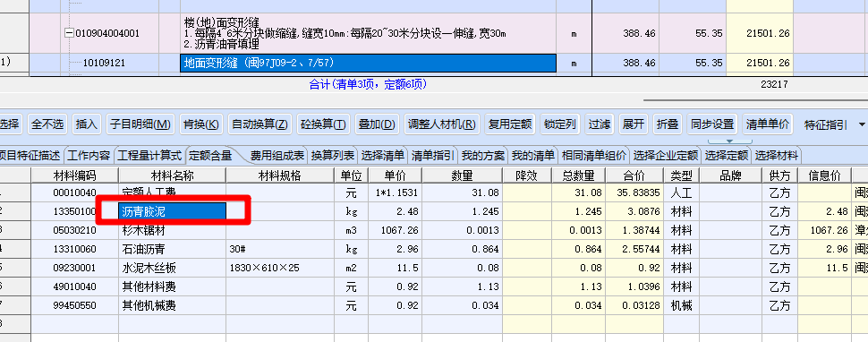
Task: Click the 过滤 button
Action: [x=599, y=124]
